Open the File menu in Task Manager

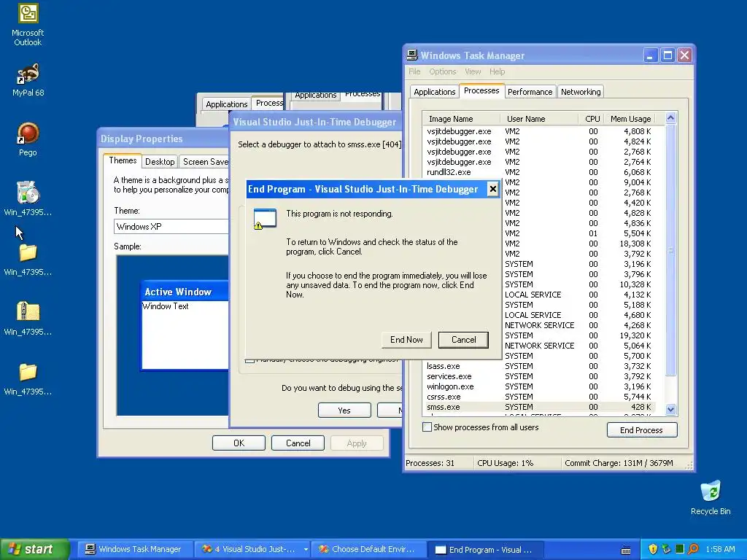click(x=414, y=71)
